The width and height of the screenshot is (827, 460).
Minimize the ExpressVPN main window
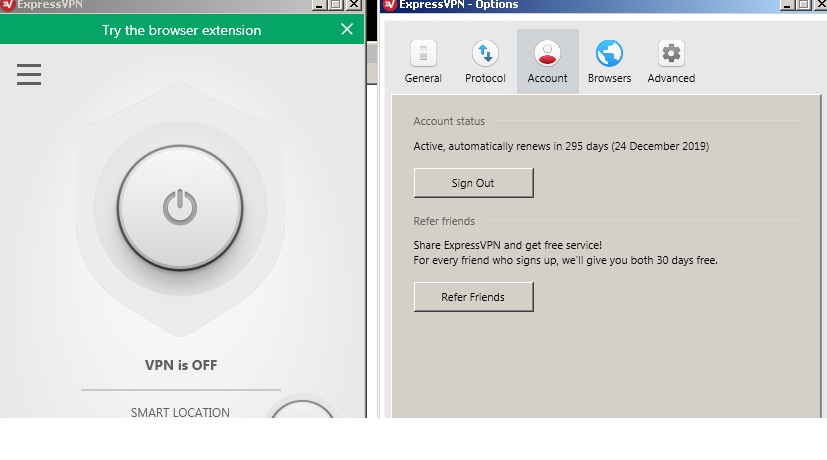(x=319, y=5)
